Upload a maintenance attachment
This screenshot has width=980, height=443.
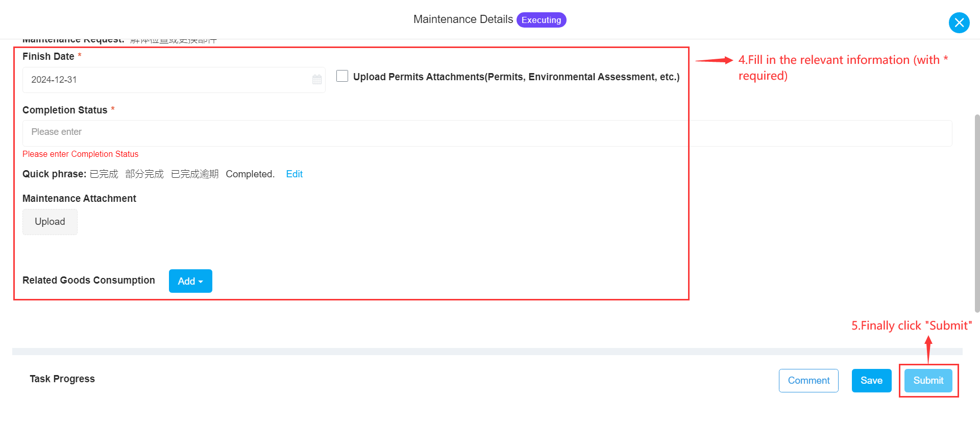click(50, 222)
